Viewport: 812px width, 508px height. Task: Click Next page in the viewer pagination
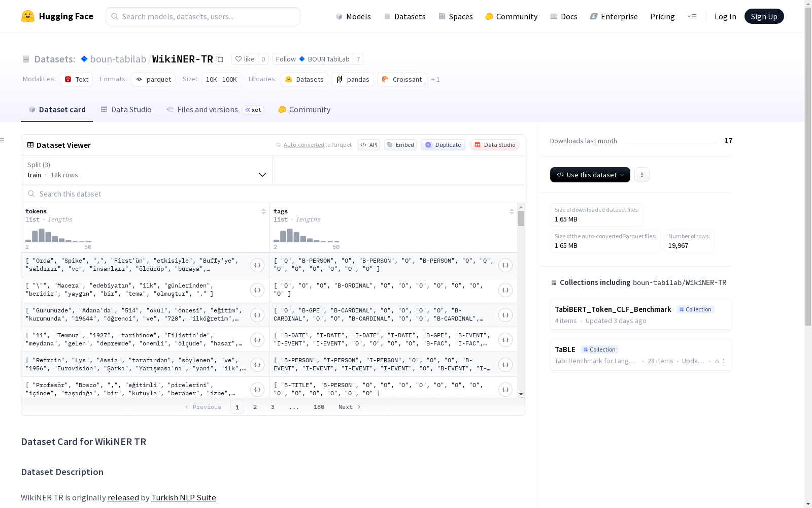pos(350,407)
